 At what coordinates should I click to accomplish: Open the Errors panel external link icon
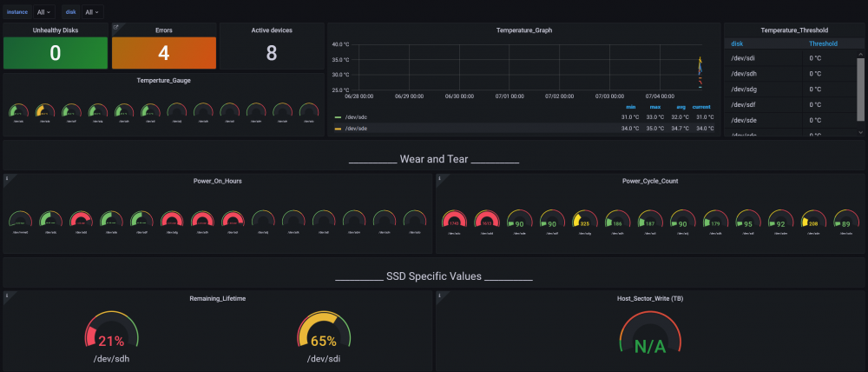(x=116, y=27)
